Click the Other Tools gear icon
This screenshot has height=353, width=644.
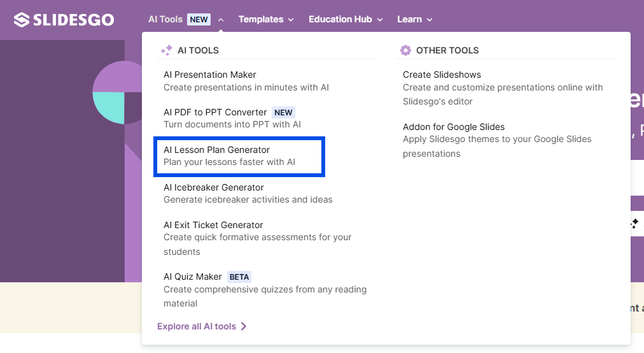click(x=405, y=50)
